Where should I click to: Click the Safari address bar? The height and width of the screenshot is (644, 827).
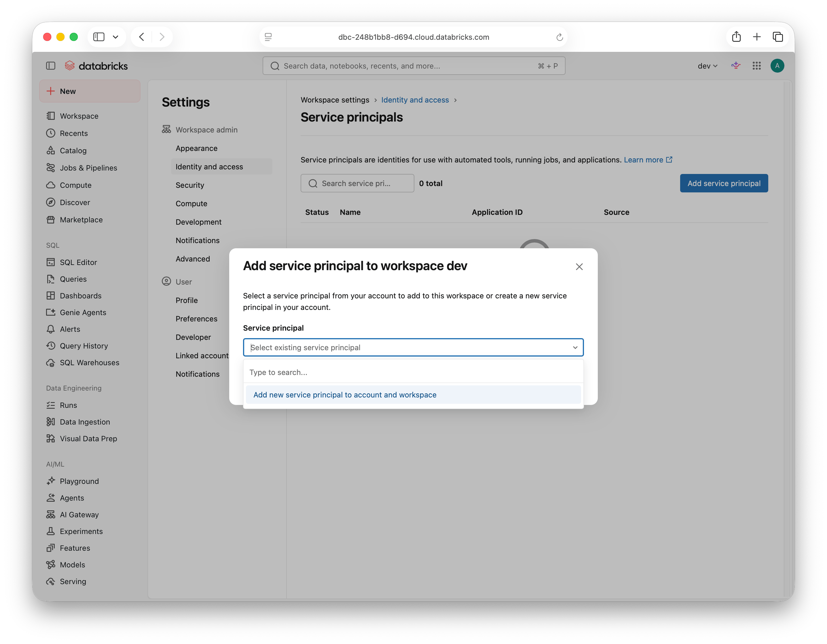point(413,37)
